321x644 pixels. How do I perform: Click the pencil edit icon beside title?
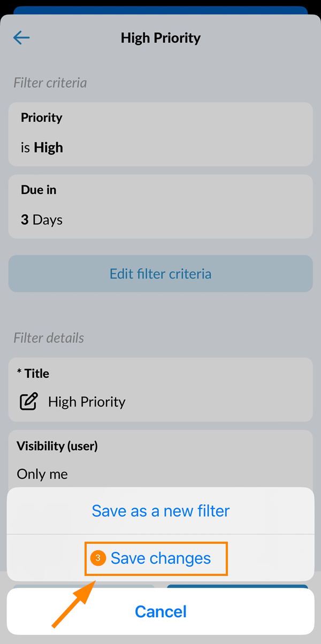coord(28,402)
